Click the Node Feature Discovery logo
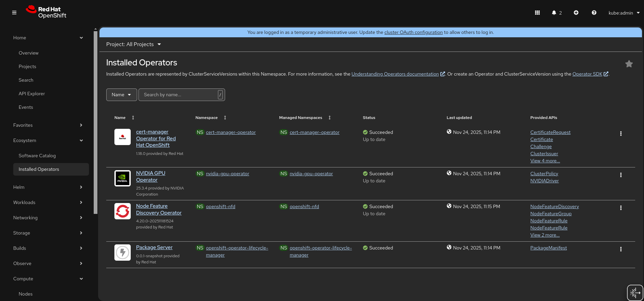Viewport: 644px width, 301px height. coord(123,211)
